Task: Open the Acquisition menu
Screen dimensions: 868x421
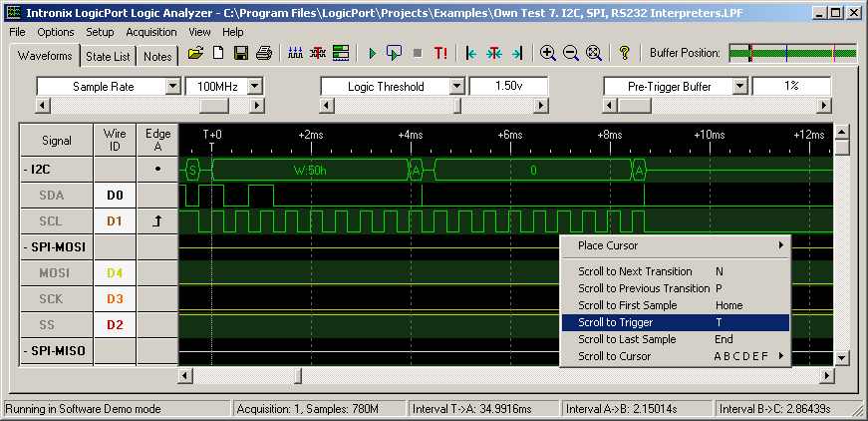Action: tap(151, 32)
